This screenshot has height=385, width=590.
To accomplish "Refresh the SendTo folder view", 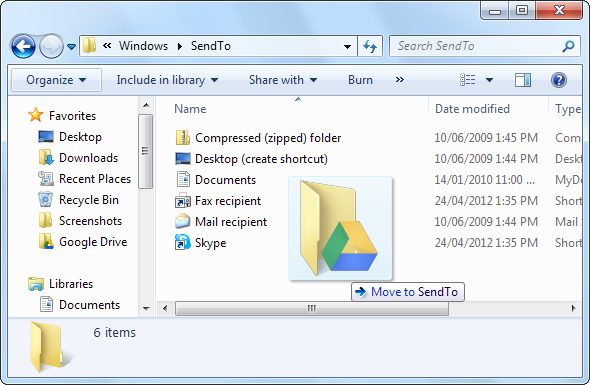I will (x=370, y=46).
